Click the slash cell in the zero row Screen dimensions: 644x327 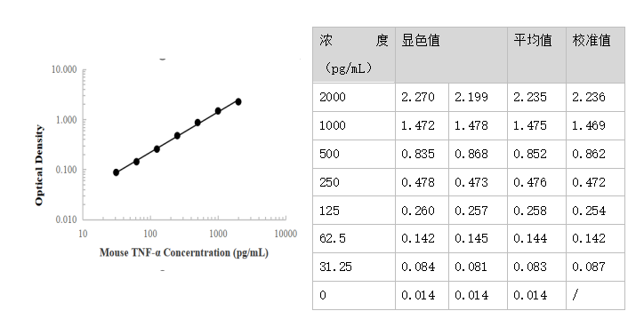[x=595, y=295]
